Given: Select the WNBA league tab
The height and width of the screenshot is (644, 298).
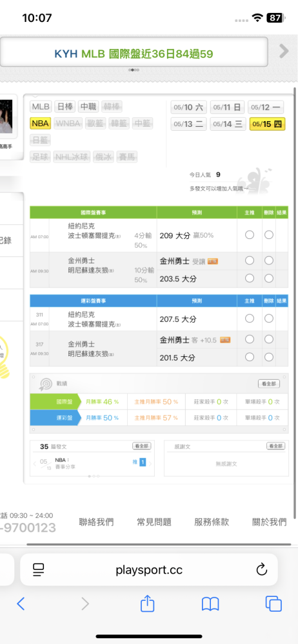Looking at the screenshot, I should click(x=68, y=123).
